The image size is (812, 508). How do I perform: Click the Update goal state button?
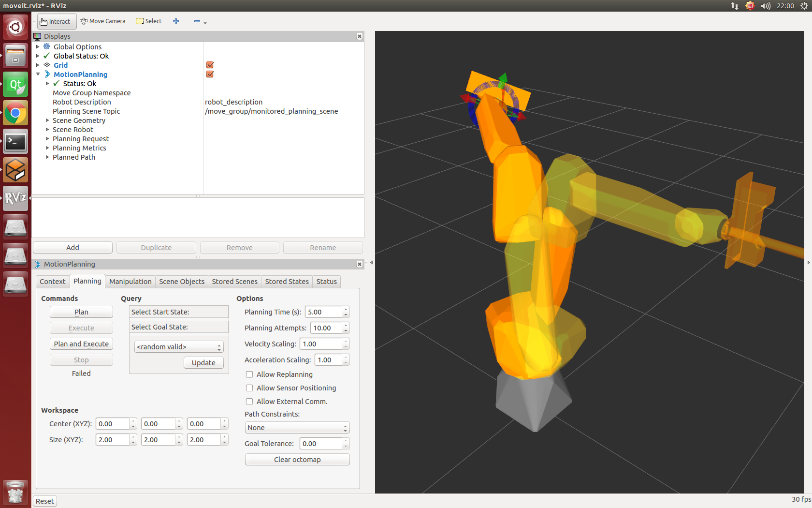[203, 363]
